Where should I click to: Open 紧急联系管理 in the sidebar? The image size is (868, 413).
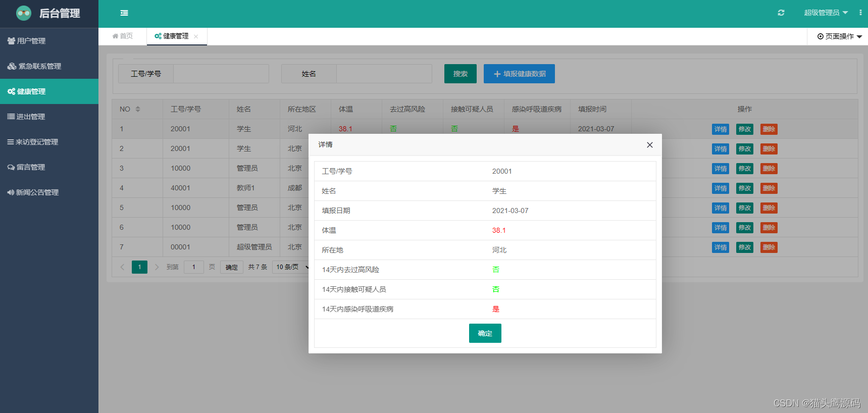click(49, 66)
